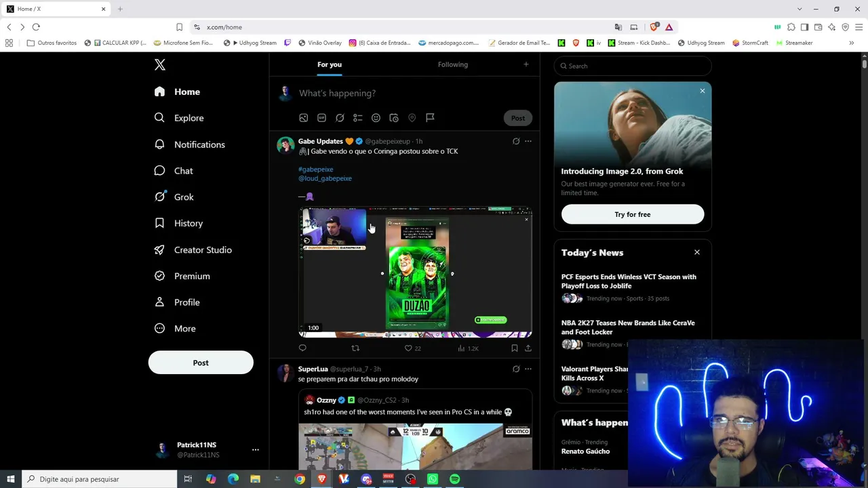The width and height of the screenshot is (868, 488).
Task: Open the emoji picker in the composer
Action: click(x=376, y=118)
